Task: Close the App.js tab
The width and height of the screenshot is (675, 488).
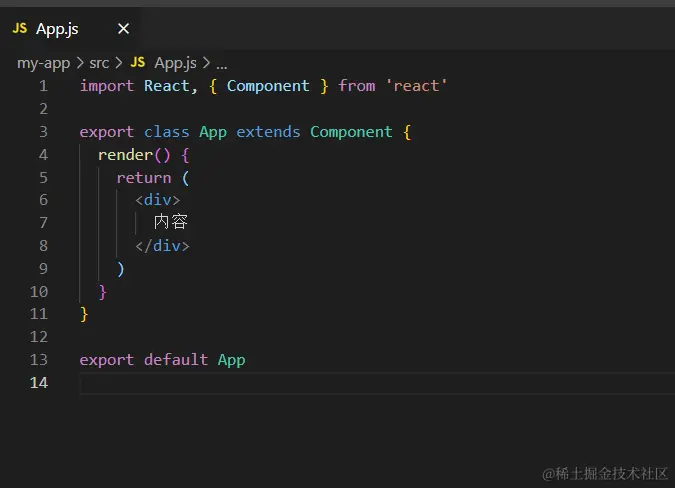Action: [124, 29]
